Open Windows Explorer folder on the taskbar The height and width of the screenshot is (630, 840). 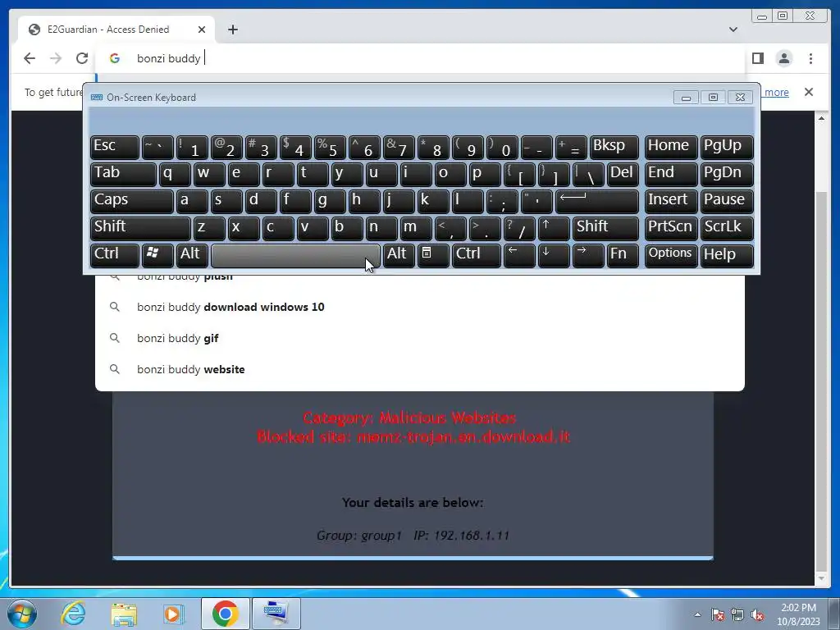(123, 614)
